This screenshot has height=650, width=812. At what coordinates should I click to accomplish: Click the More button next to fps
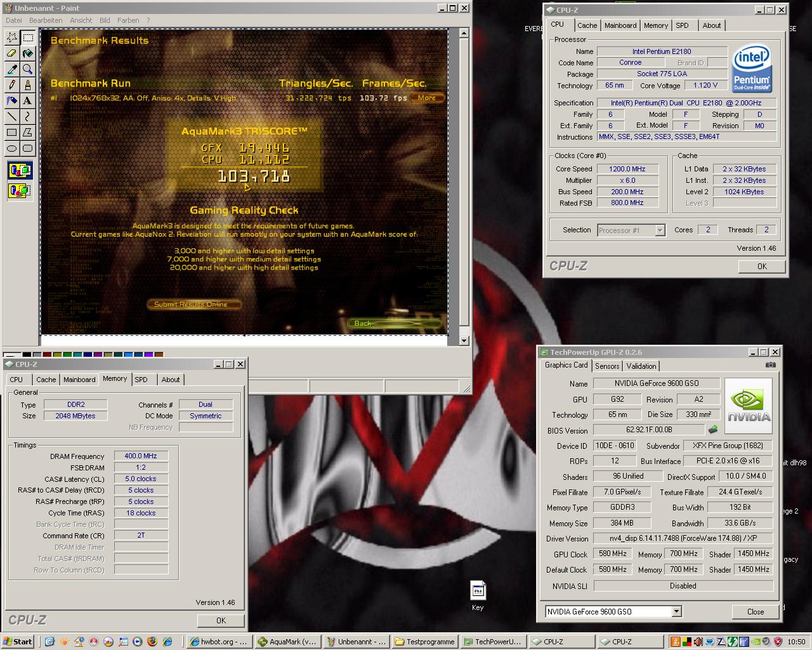[427, 98]
